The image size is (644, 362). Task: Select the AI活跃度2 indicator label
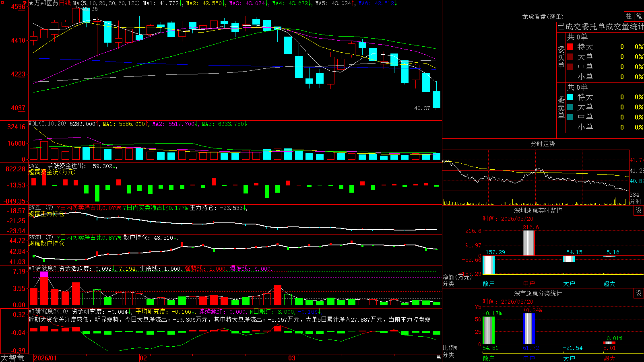tap(43, 268)
